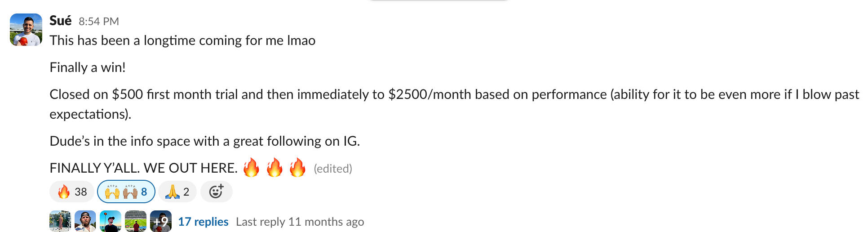The width and height of the screenshot is (868, 232).
Task: Click the last fire emoji before the edited label
Action: pyautogui.click(x=297, y=168)
